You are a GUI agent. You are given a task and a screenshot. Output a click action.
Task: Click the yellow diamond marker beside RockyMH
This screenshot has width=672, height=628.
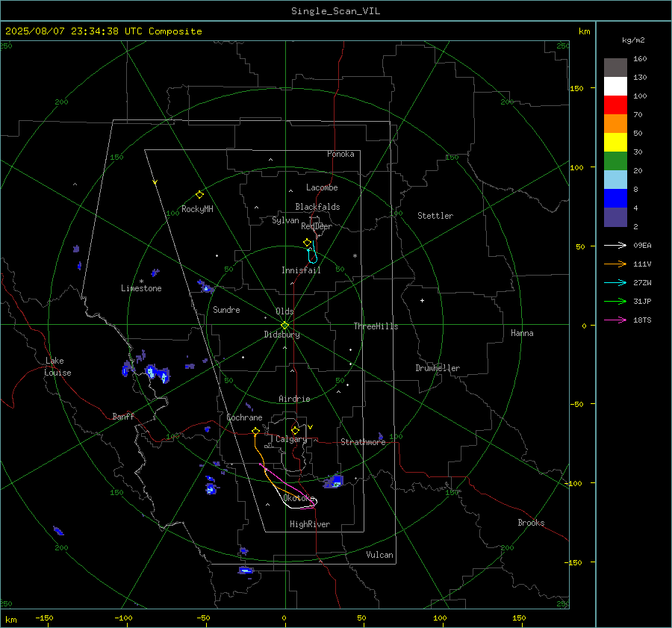tap(199, 195)
